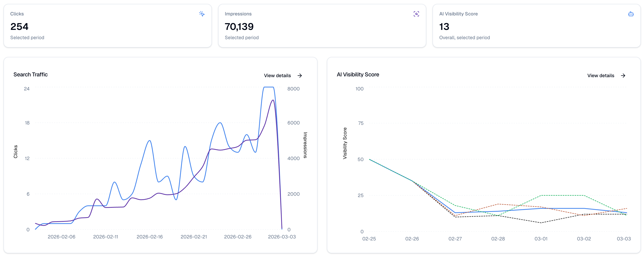The image size is (644, 258).
Task: Click the Search Traffic chart title
Action: pos(30,74)
